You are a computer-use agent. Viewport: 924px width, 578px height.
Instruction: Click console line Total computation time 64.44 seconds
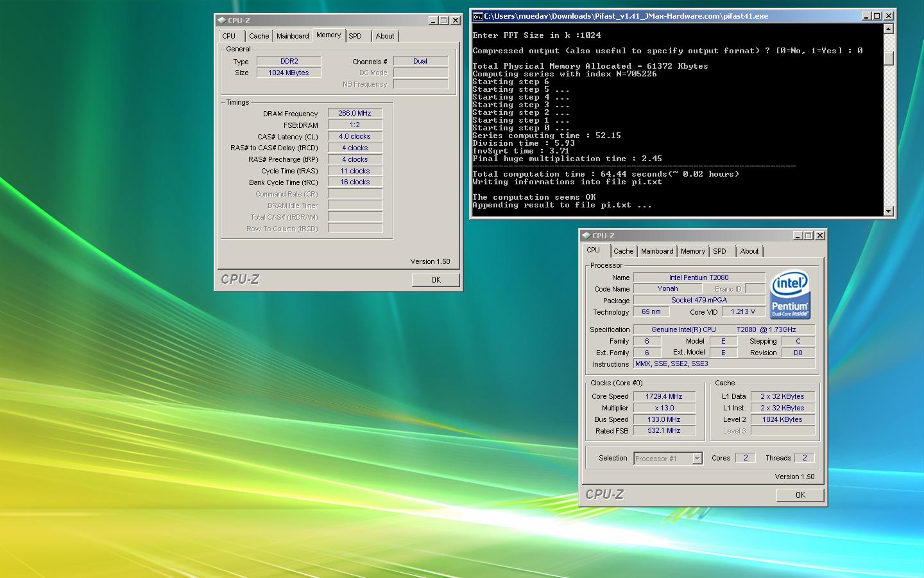tap(606, 174)
